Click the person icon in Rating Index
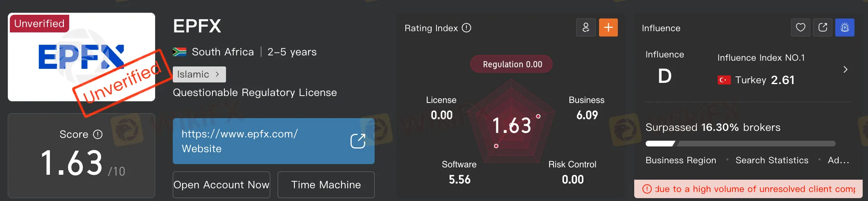The image size is (868, 201). 585,27
